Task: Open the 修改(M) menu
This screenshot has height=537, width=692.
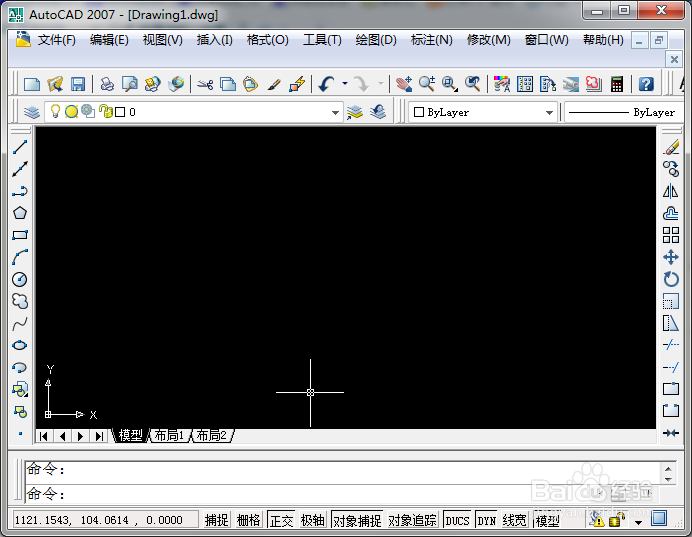Action: [x=489, y=40]
